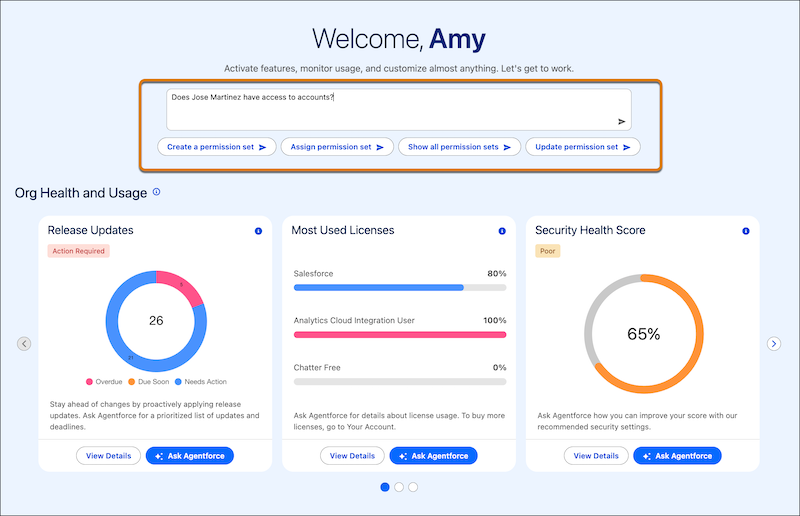View Details on Most Used Licenses card
800x516 pixels.
(353, 456)
